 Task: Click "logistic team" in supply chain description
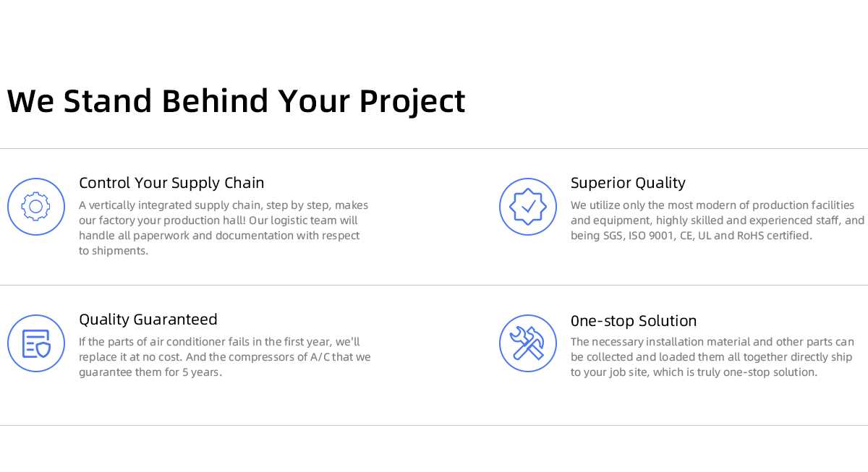tap(302, 220)
